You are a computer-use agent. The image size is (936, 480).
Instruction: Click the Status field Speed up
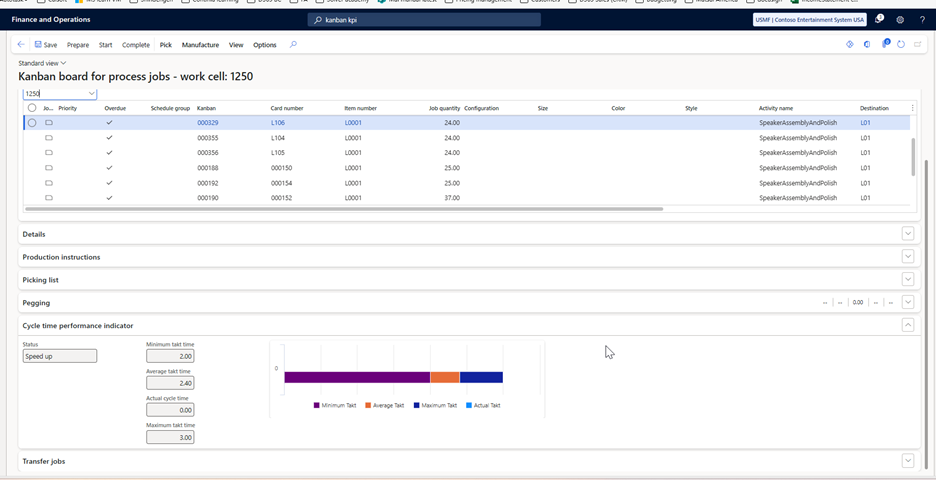pos(60,356)
